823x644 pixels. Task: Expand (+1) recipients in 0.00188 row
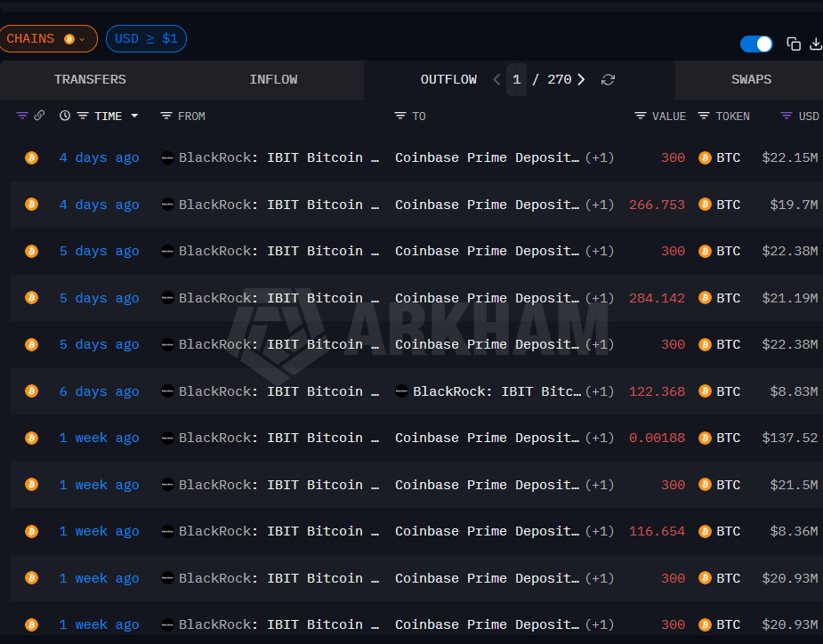point(600,438)
